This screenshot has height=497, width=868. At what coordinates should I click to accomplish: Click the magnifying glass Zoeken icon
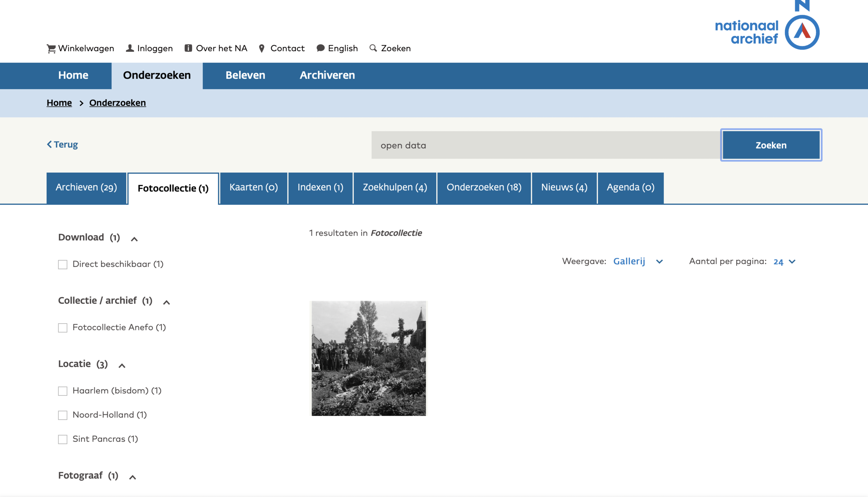tap(373, 48)
